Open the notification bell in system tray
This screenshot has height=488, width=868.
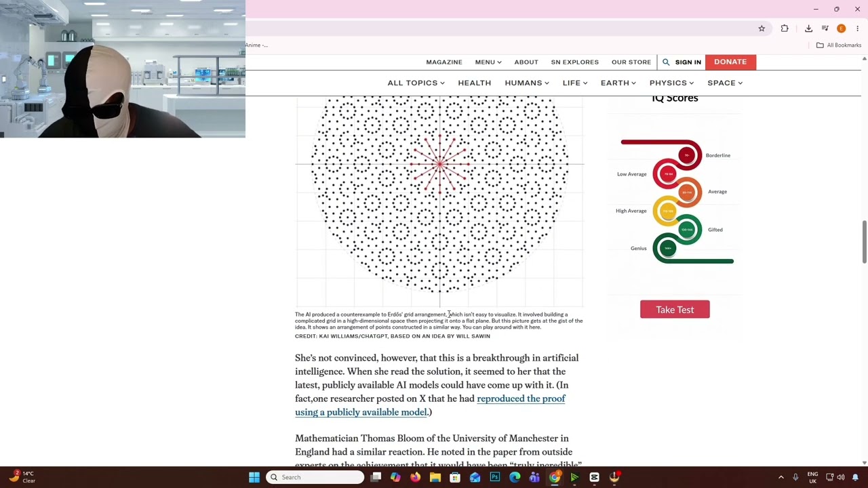855,477
